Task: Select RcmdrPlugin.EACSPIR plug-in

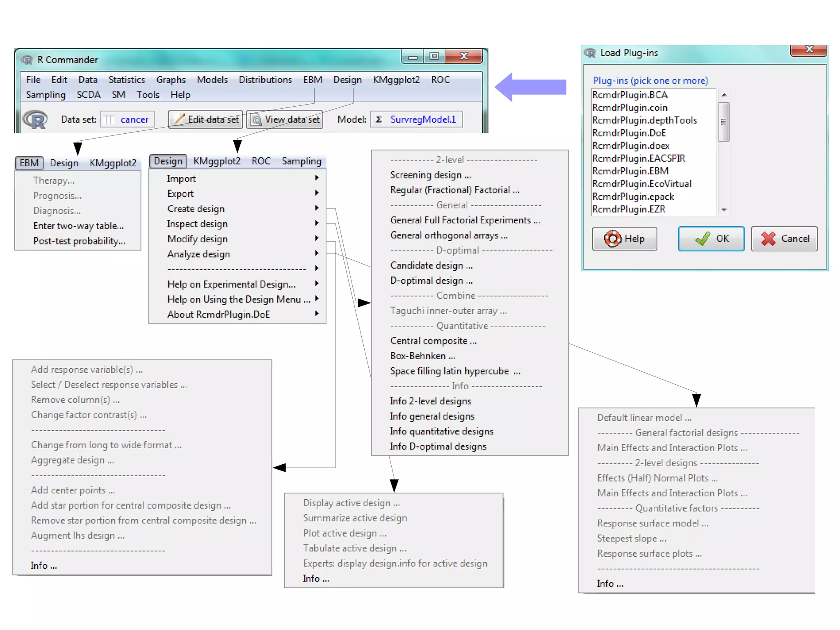Action: click(639, 158)
